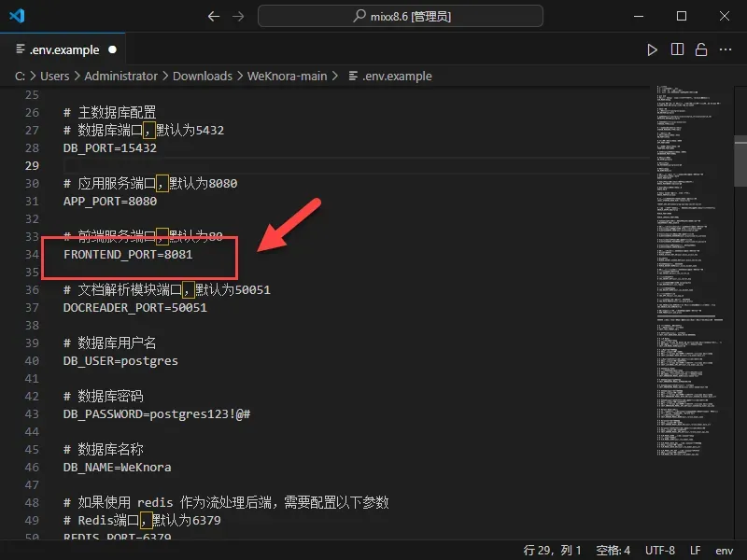Go forward with the right arrow
The height and width of the screenshot is (560, 747).
[238, 16]
